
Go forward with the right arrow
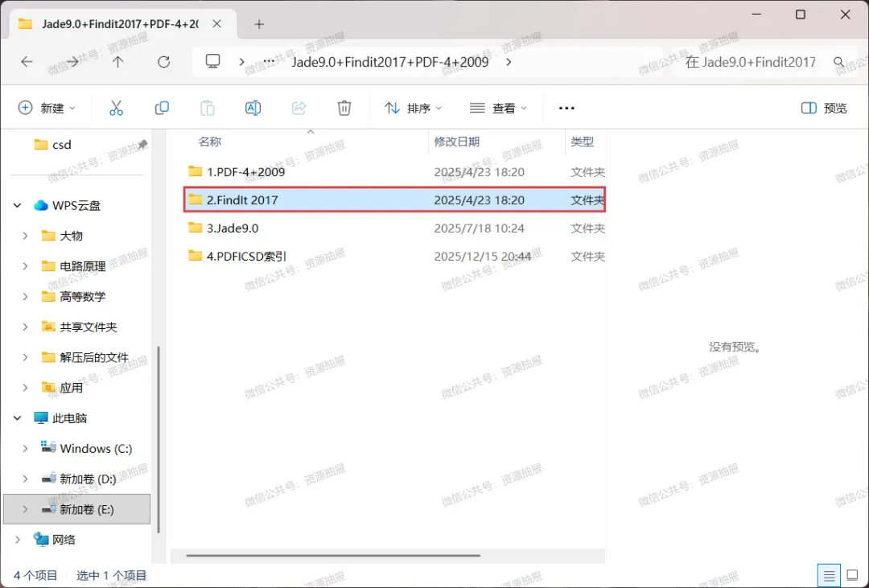(72, 61)
